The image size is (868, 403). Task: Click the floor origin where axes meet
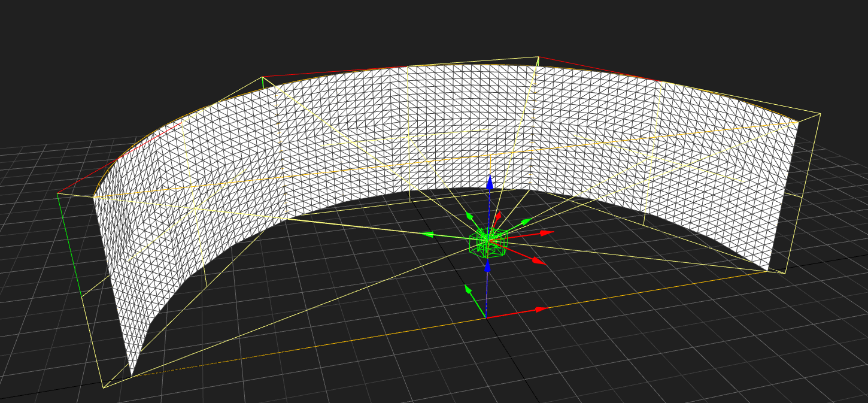click(x=485, y=317)
